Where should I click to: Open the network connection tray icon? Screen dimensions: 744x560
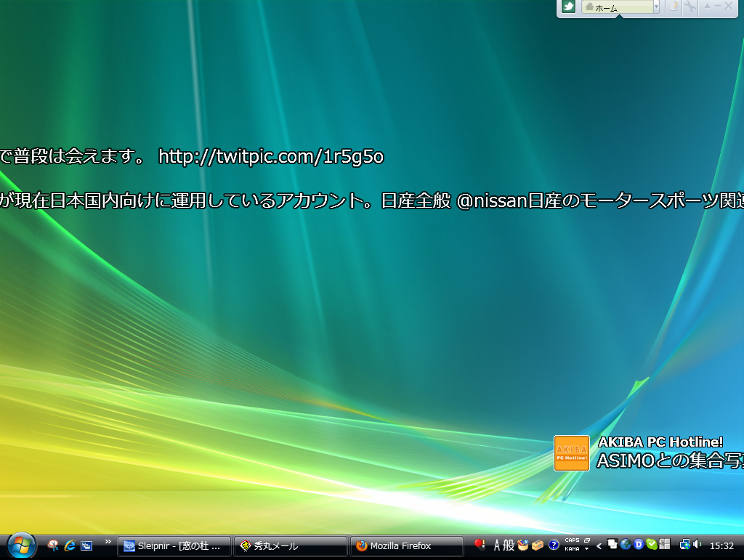coord(684,545)
